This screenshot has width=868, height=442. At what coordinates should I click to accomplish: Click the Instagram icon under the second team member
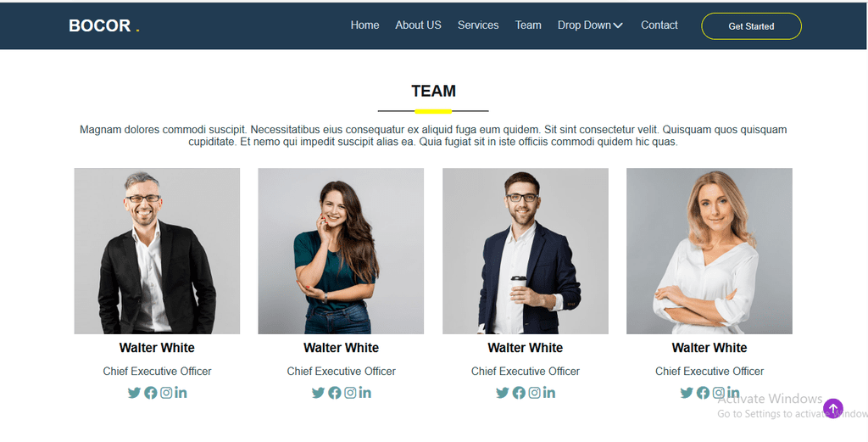click(x=350, y=393)
